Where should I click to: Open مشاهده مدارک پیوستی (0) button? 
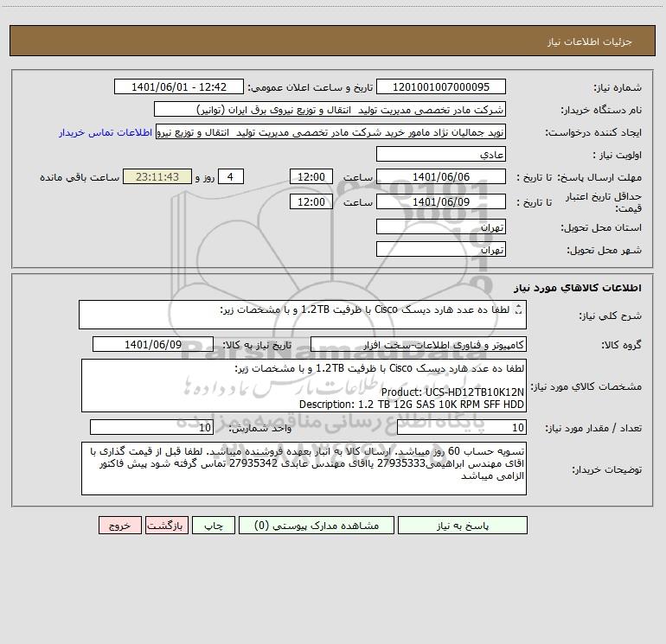(317, 525)
